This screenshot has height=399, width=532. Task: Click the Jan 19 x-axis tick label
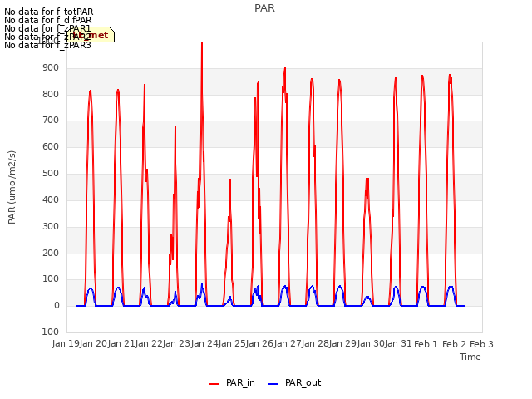[x=66, y=344]
